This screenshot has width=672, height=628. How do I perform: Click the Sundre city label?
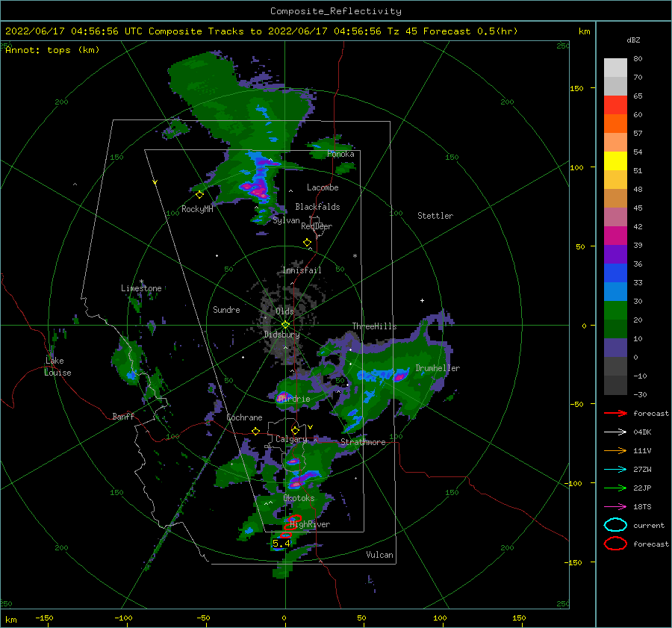226,310
